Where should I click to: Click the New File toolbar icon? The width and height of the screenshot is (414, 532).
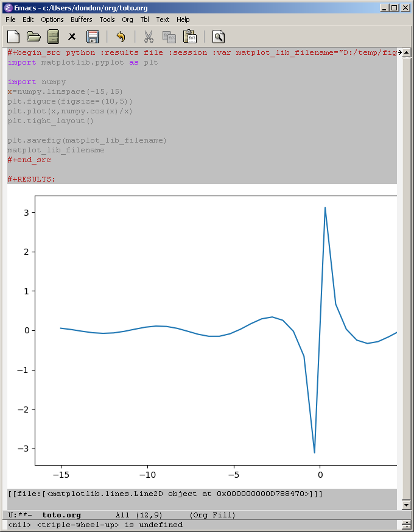coord(13,37)
